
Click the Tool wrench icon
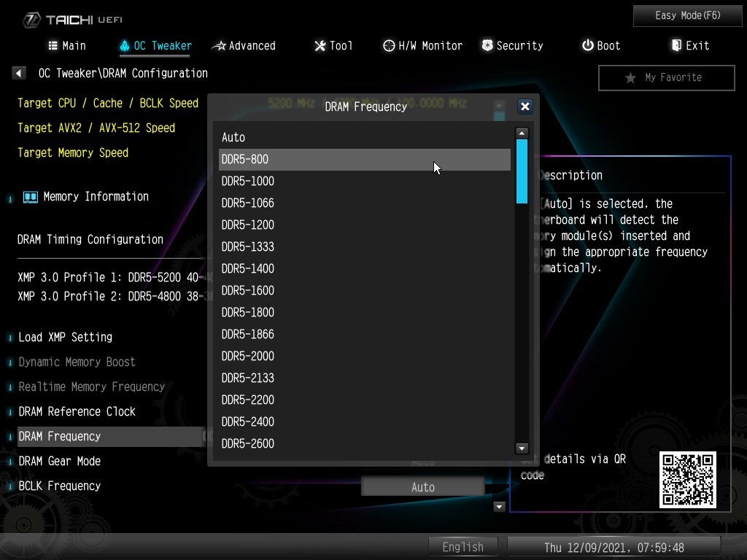320,46
